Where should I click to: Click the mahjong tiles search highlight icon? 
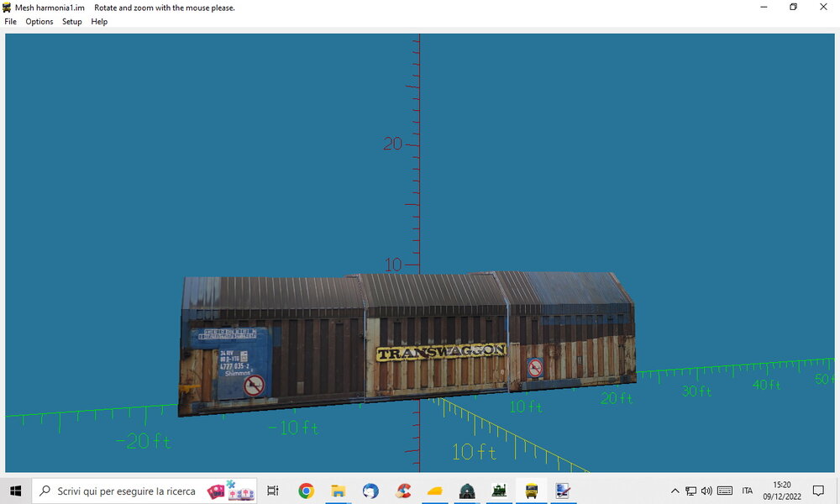click(x=232, y=491)
